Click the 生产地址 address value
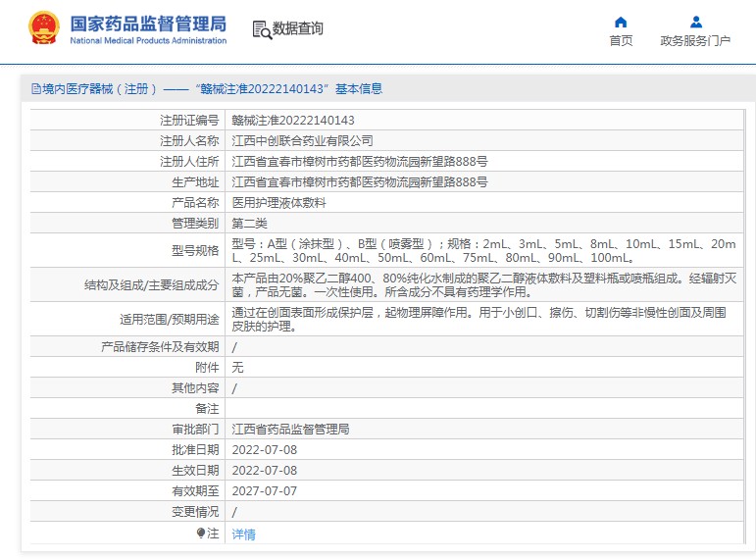 point(360,181)
